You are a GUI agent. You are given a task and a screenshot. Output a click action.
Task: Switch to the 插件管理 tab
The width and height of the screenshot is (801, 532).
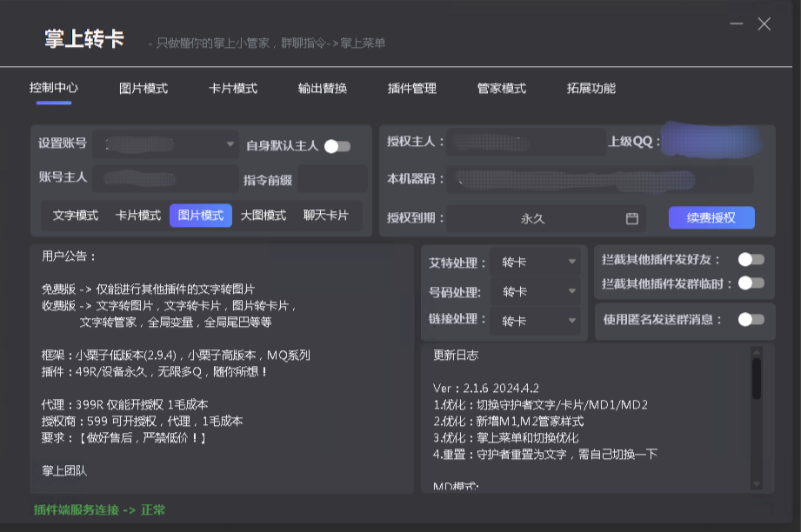pos(412,88)
